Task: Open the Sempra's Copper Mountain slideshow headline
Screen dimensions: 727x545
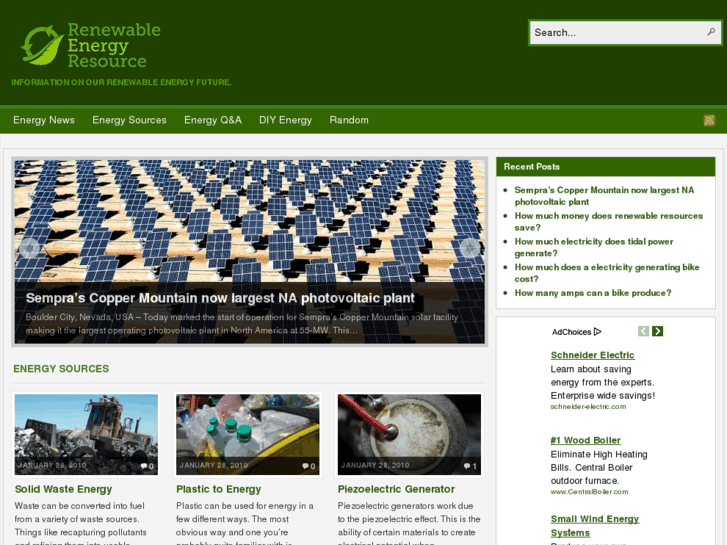Action: point(220,298)
